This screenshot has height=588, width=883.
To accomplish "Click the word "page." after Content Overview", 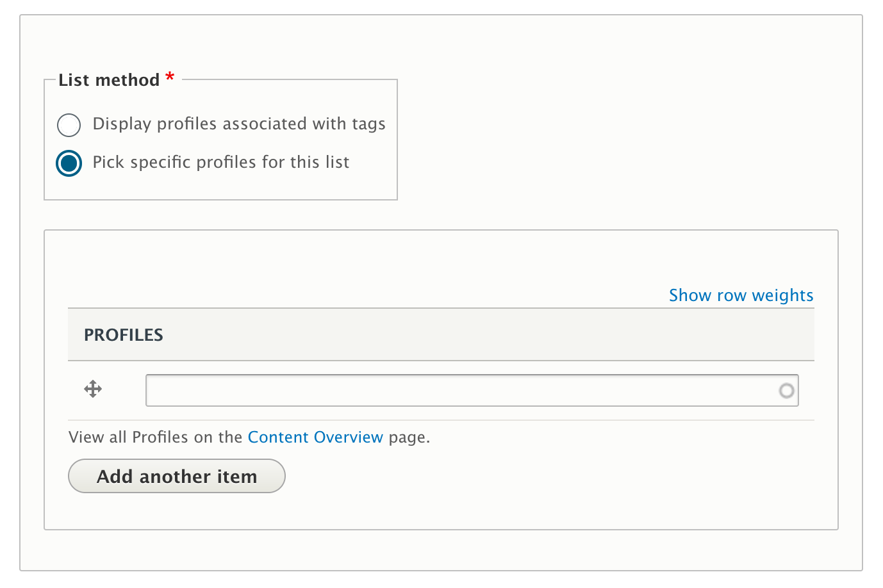I will click(409, 437).
